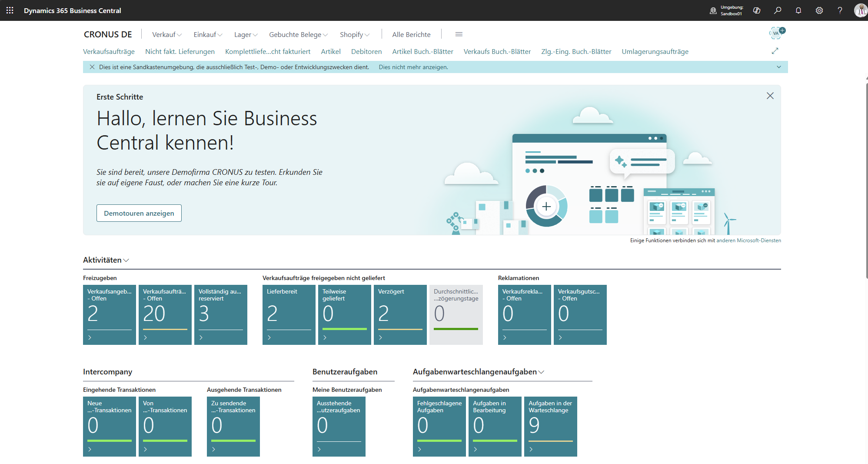The height and width of the screenshot is (464, 868).
Task: Open the notifications bell
Action: click(x=798, y=10)
